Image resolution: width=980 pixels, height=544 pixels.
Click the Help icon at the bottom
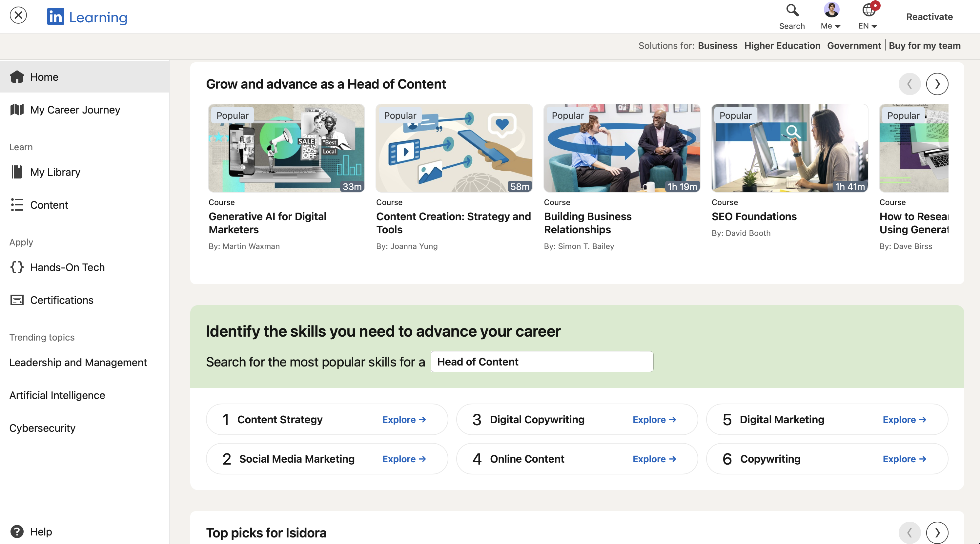17,532
